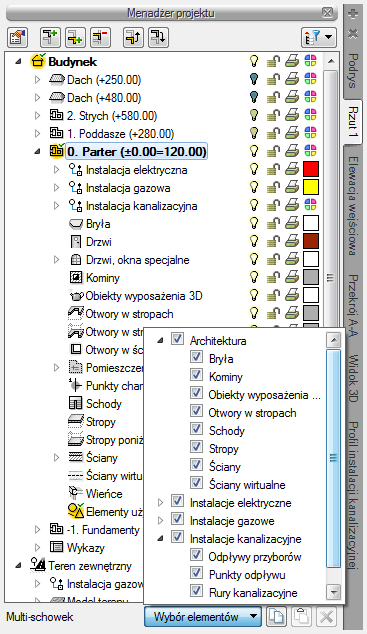Open the filter dropdown in toolbar

[x=318, y=38]
